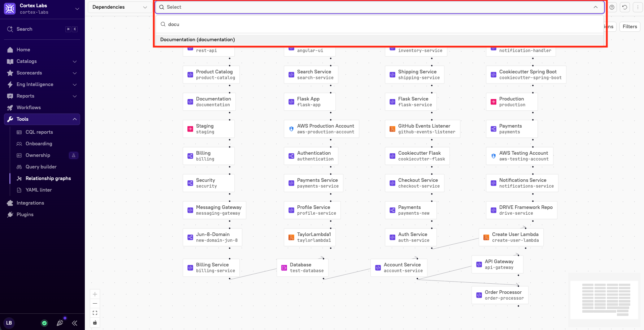Click the LB user avatar
The height and width of the screenshot is (330, 644).
point(9,323)
